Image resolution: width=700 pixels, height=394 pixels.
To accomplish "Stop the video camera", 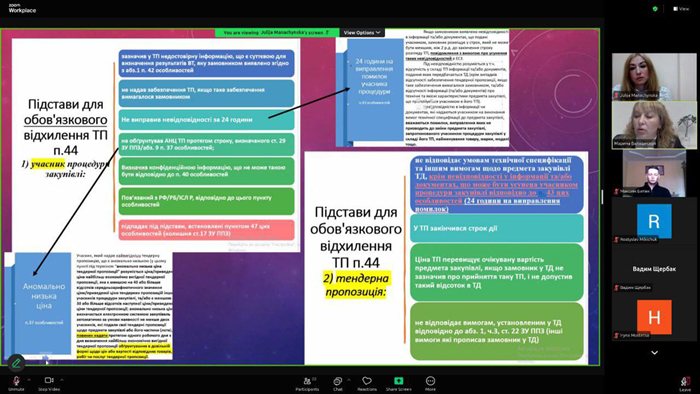I will [49, 382].
